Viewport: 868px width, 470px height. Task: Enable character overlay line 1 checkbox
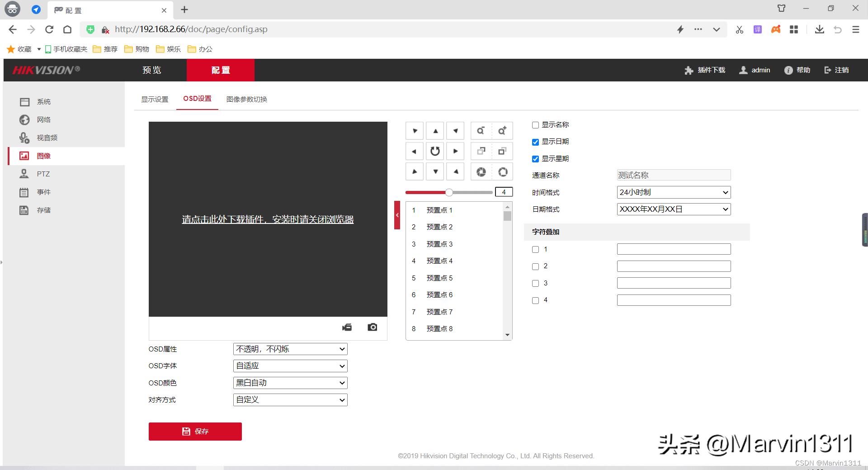(535, 249)
